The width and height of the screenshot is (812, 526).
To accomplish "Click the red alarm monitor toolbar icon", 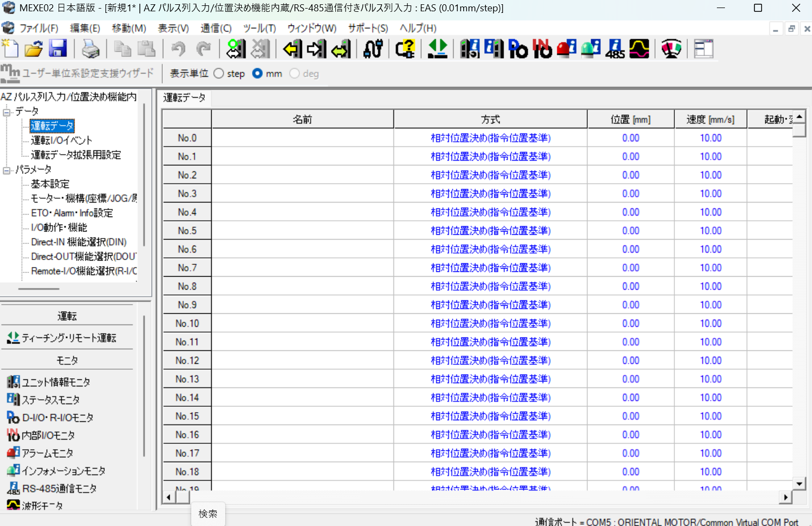I will (566, 49).
